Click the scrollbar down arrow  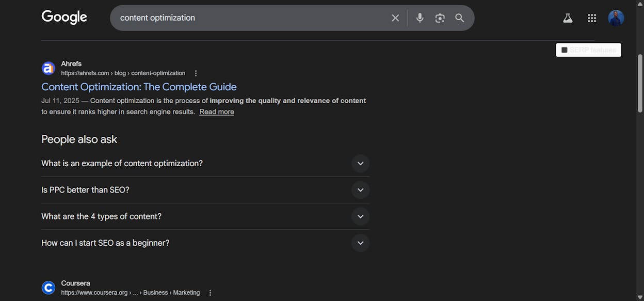pyautogui.click(x=640, y=296)
